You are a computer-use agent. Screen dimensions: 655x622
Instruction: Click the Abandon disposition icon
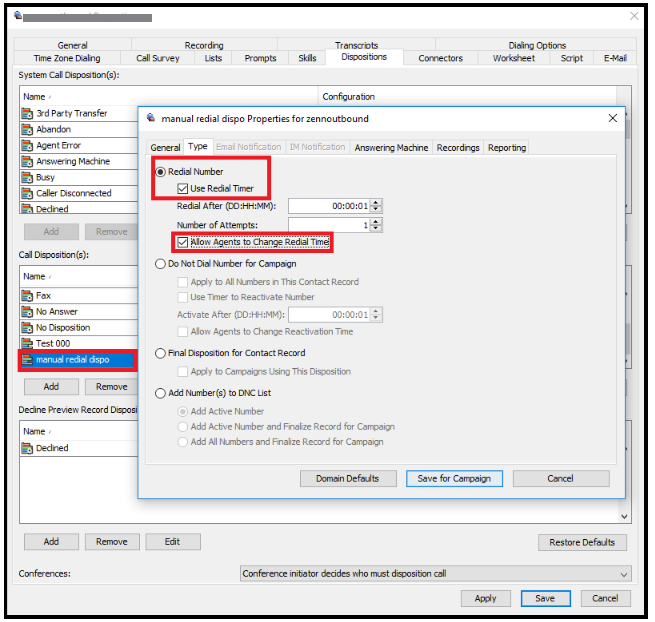(x=27, y=129)
